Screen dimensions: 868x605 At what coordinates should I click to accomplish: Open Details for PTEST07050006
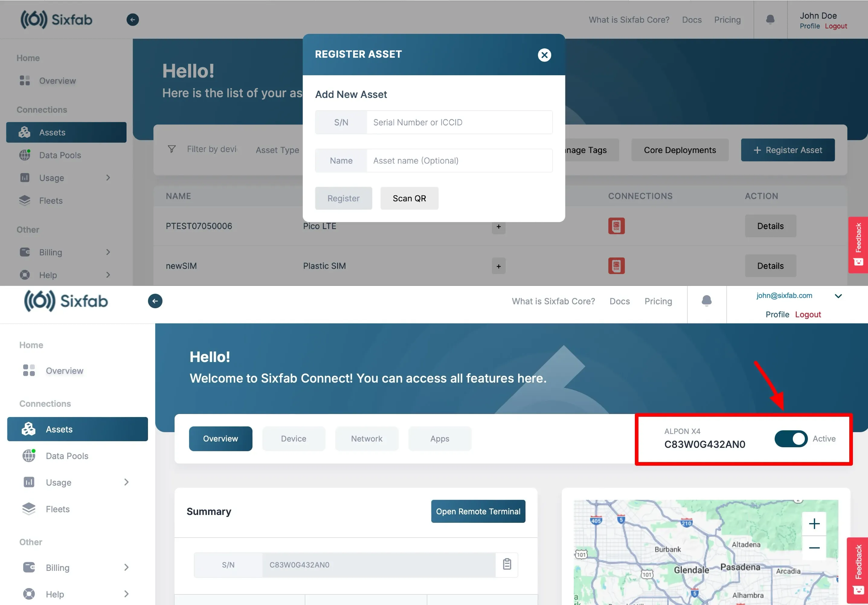(x=770, y=226)
